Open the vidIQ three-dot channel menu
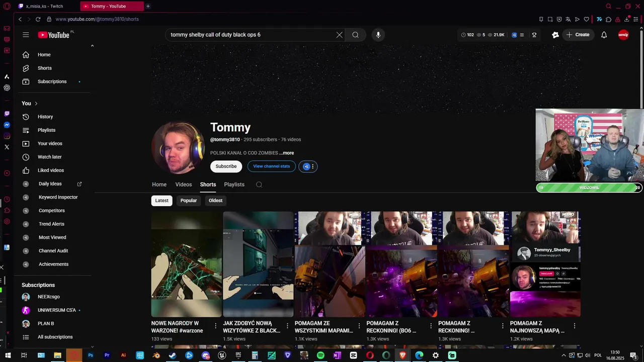This screenshot has height=362, width=644. [x=313, y=166]
